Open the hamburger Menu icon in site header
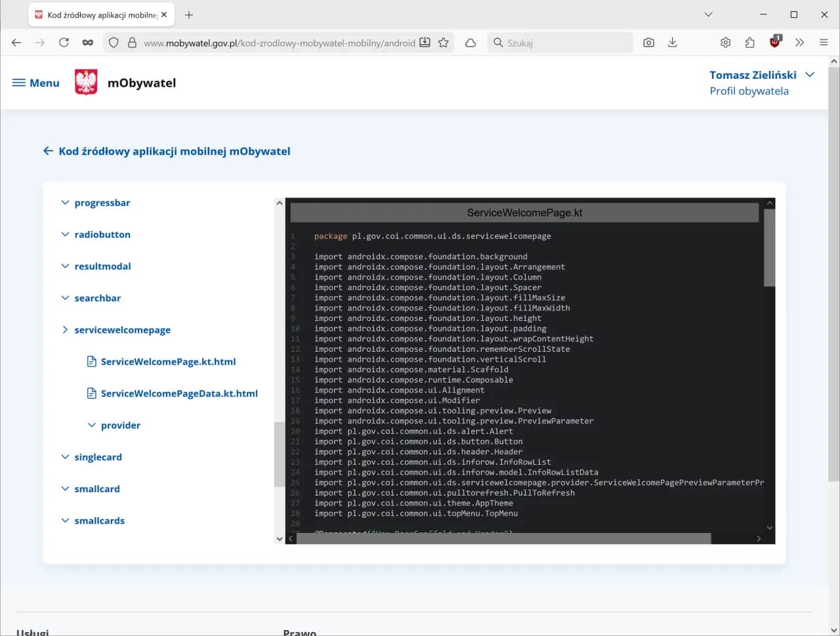 (x=19, y=83)
